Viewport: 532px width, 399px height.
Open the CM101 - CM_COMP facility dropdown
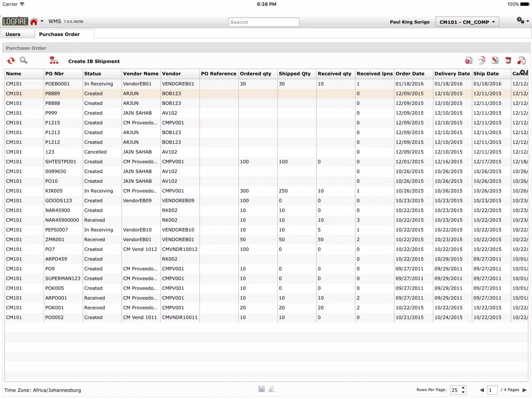467,22
